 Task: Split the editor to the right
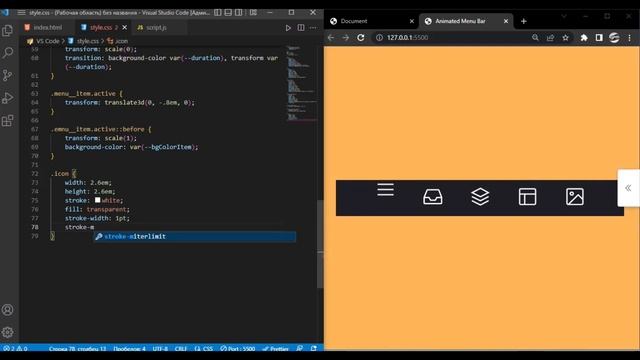[301, 28]
